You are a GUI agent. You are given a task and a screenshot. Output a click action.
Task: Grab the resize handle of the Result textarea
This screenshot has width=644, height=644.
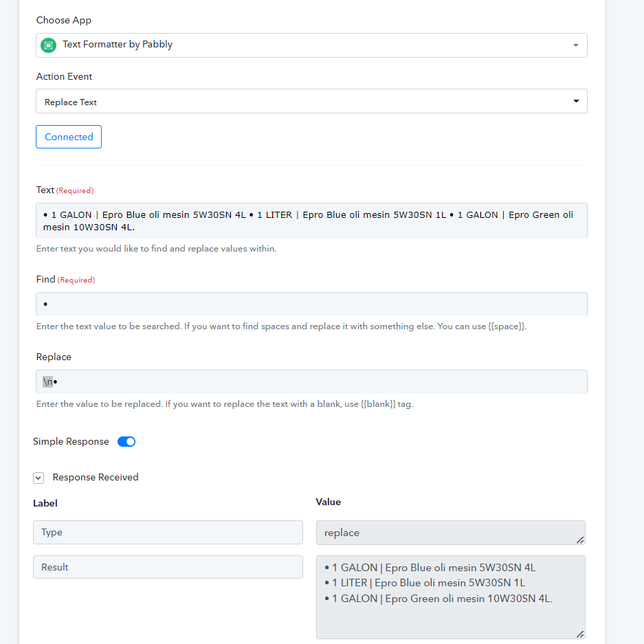[581, 634]
